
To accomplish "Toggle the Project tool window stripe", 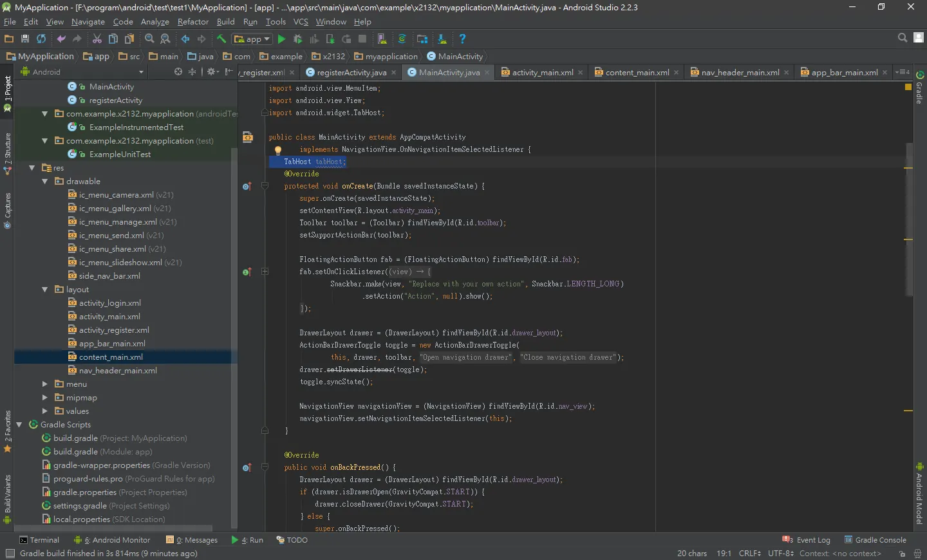I will point(7,94).
